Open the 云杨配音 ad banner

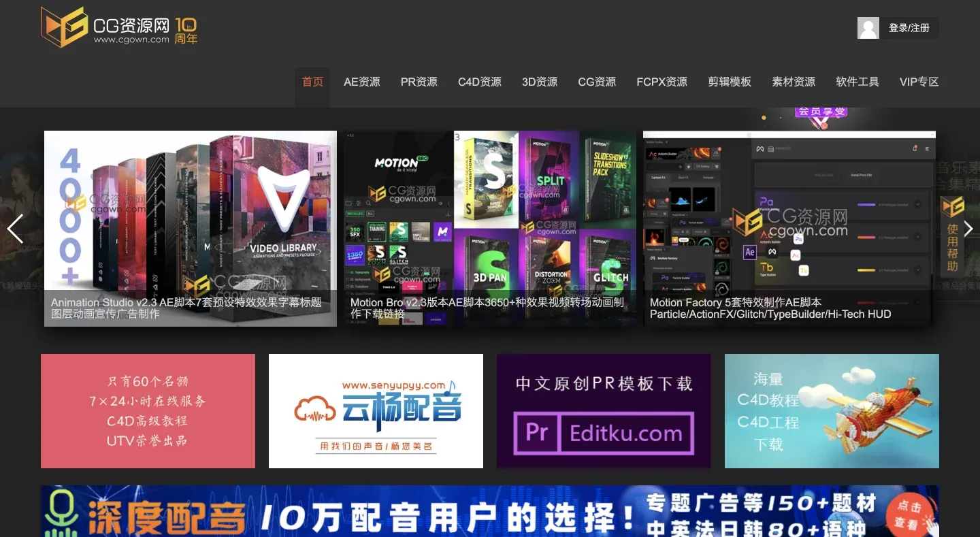(376, 411)
